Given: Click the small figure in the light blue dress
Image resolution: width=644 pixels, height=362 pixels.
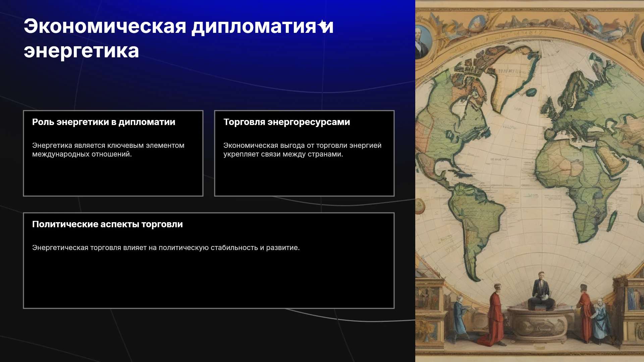Looking at the screenshot, I should (x=600, y=322).
